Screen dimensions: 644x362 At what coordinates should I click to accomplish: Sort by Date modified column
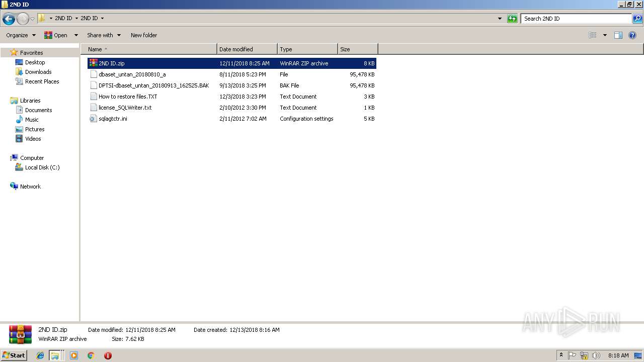tap(247, 49)
